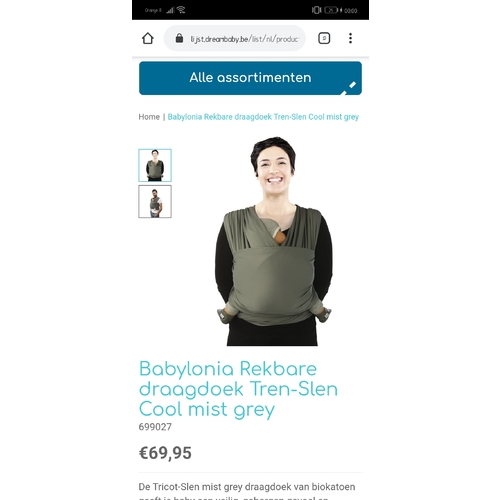
Task: Click the Babylonia breadcrumb product link
Action: (x=263, y=117)
